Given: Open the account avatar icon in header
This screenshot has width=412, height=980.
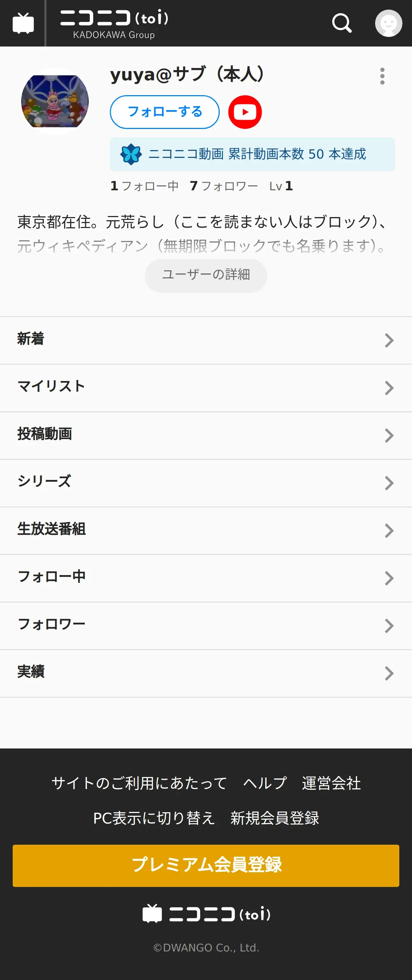Looking at the screenshot, I should [388, 23].
